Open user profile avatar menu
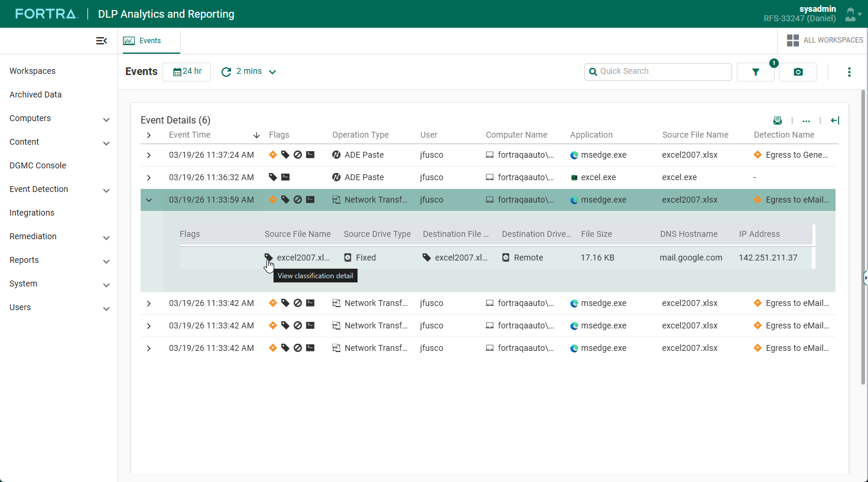 pos(853,14)
